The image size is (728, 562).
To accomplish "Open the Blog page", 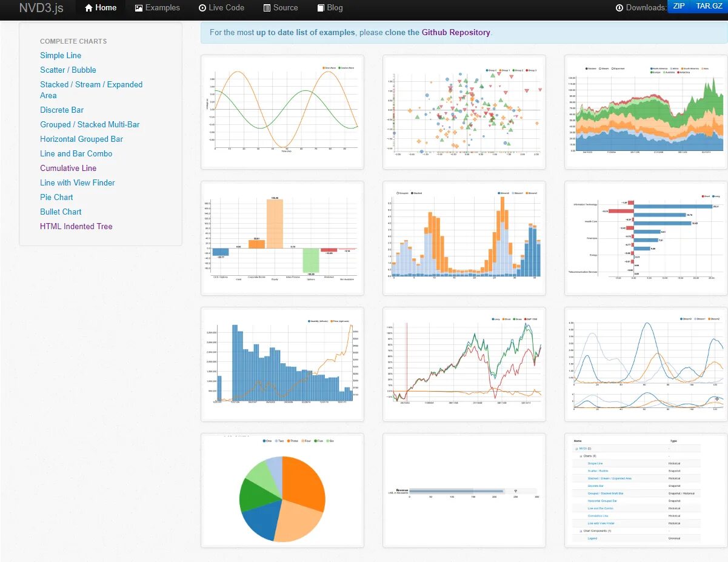I will coord(330,8).
